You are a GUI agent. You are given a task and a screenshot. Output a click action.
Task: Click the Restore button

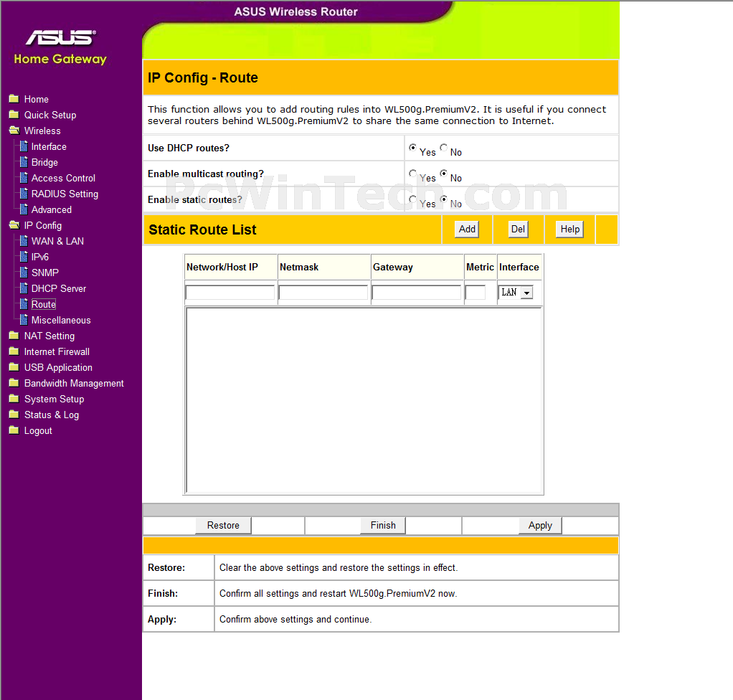point(223,525)
